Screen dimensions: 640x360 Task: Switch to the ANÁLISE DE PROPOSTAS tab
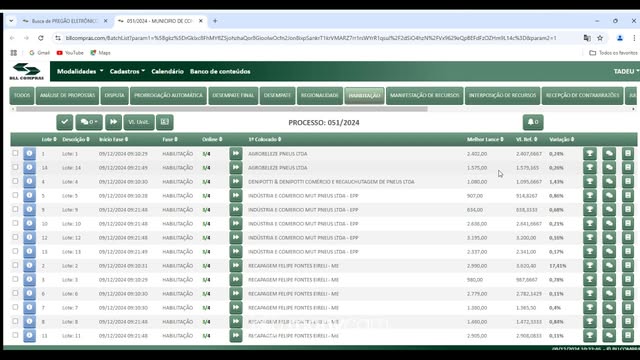pyautogui.click(x=67, y=96)
